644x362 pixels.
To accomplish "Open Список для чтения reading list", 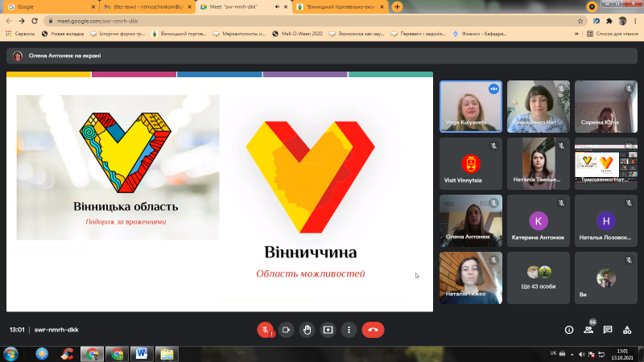I will pos(613,34).
